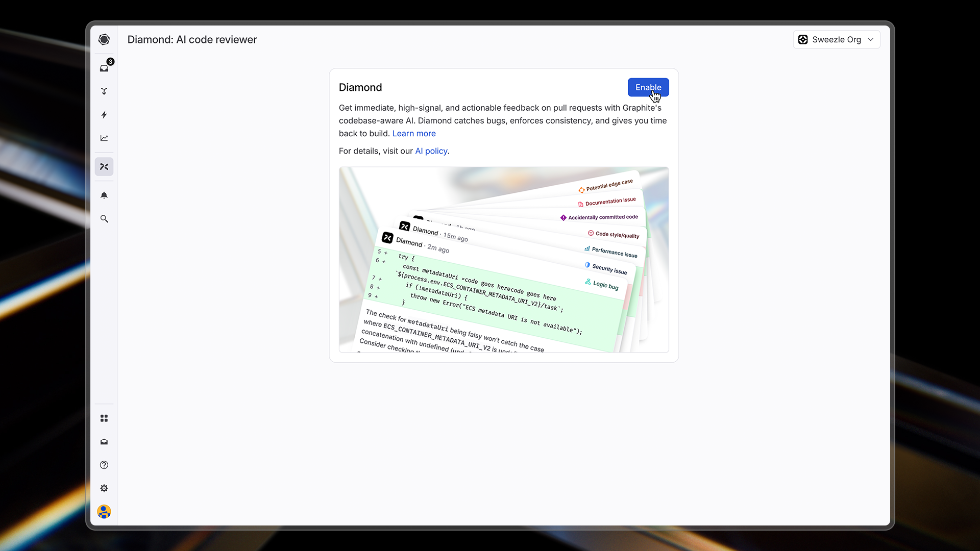
Task: Open settings gear icon
Action: tap(104, 488)
